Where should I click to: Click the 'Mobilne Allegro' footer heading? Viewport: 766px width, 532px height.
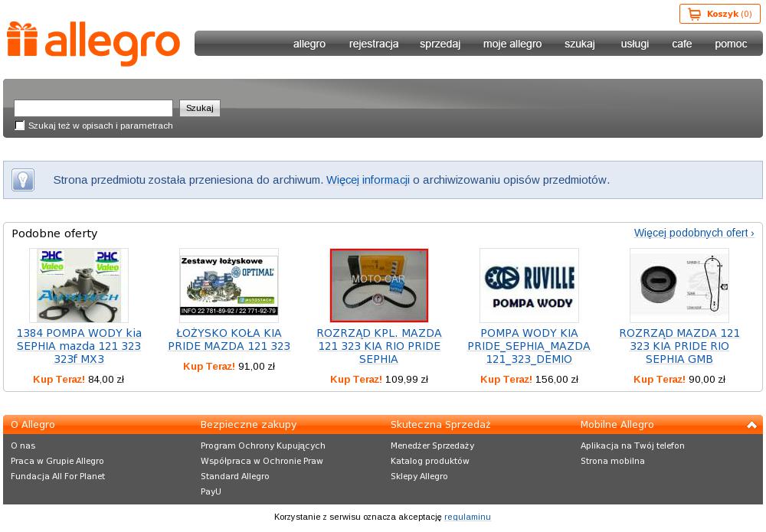[x=617, y=425]
